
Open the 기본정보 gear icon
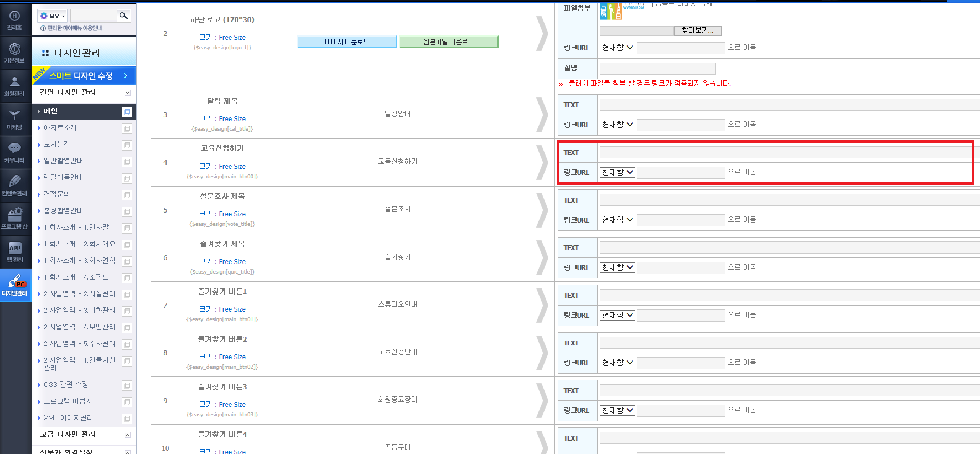[x=15, y=53]
